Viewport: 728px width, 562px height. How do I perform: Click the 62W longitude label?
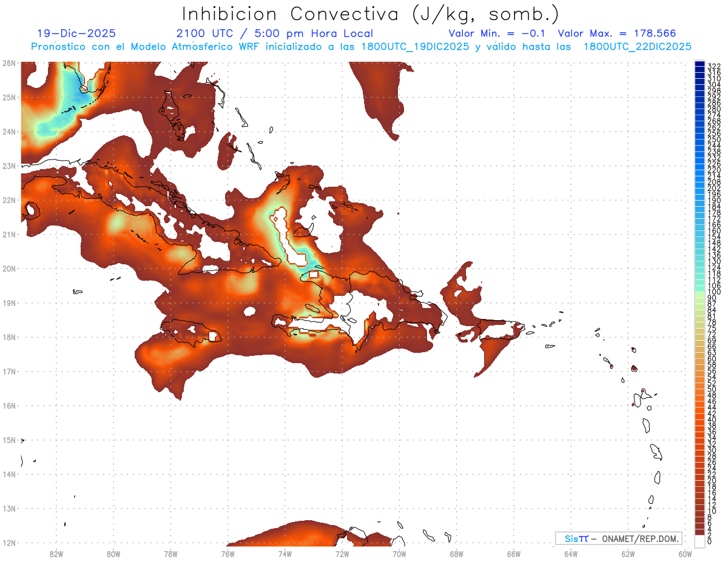628,554
